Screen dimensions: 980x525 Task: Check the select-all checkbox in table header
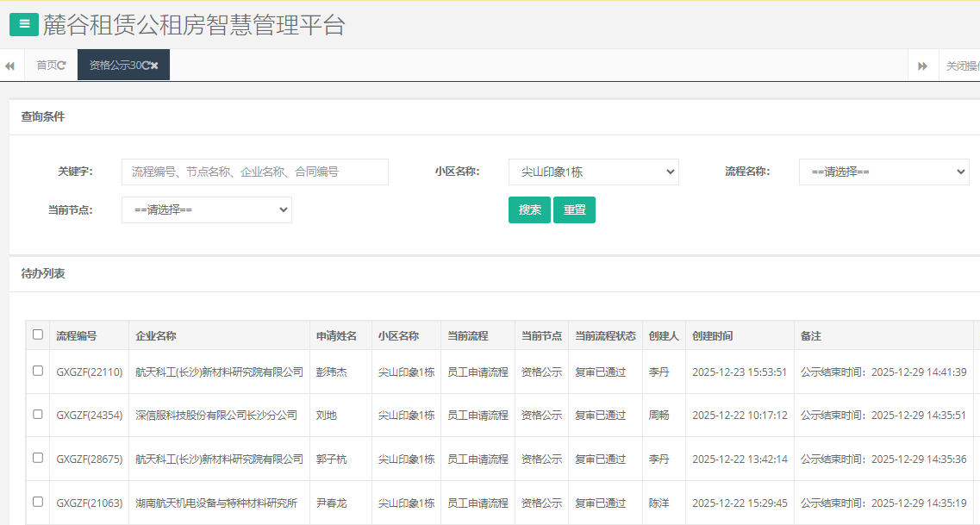(38, 334)
